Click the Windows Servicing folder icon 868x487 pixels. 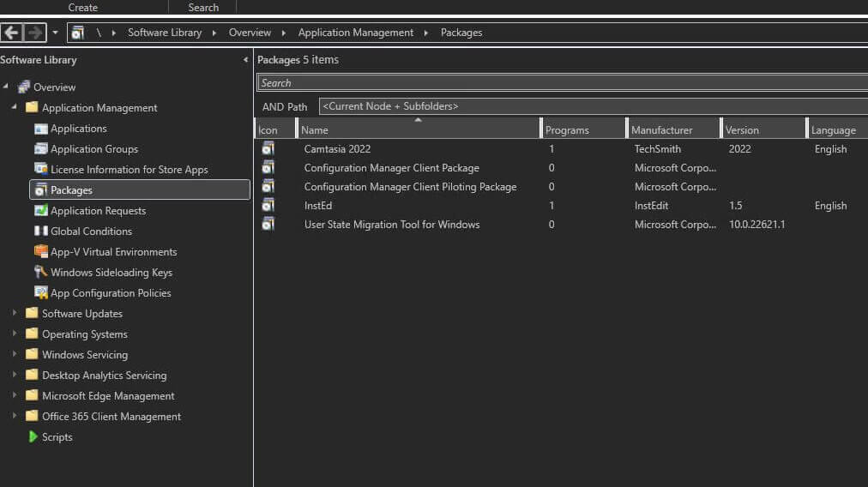(x=32, y=353)
